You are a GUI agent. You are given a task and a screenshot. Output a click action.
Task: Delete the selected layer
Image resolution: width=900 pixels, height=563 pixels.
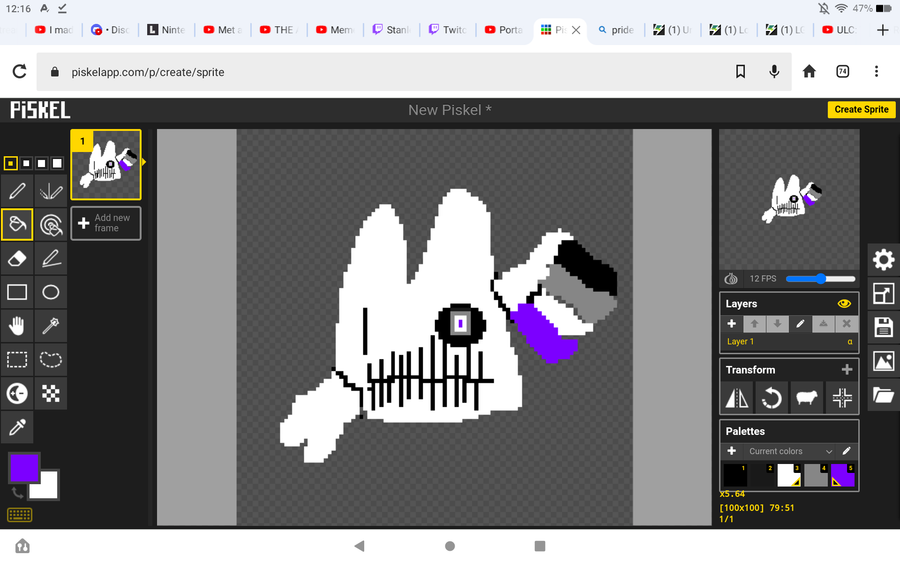[846, 324]
